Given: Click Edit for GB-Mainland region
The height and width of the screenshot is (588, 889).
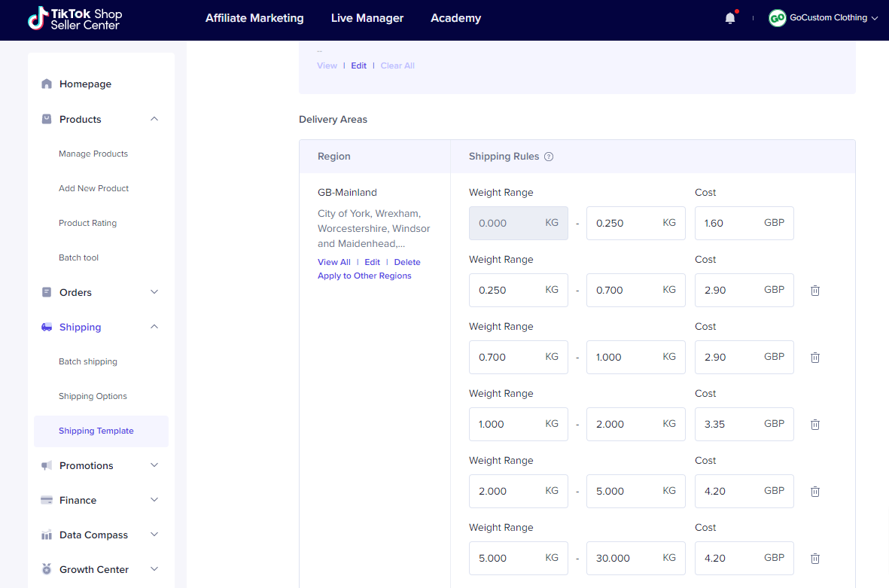Looking at the screenshot, I should pyautogui.click(x=372, y=262).
